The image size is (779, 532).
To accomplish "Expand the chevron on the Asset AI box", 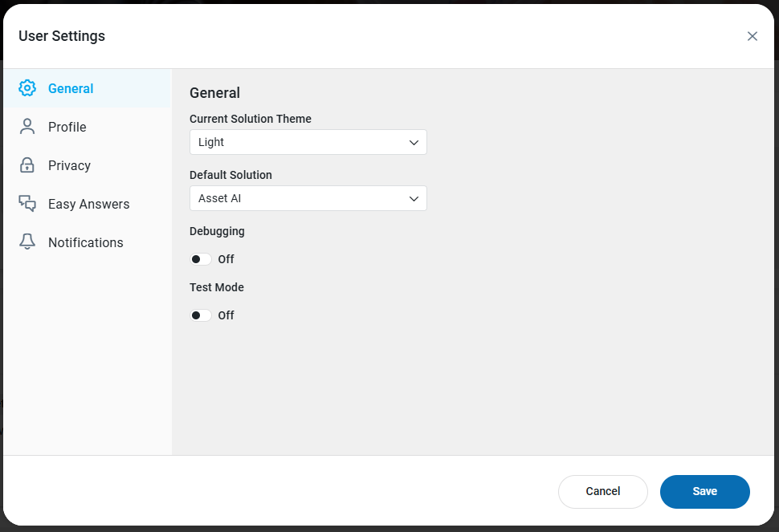I will click(414, 198).
